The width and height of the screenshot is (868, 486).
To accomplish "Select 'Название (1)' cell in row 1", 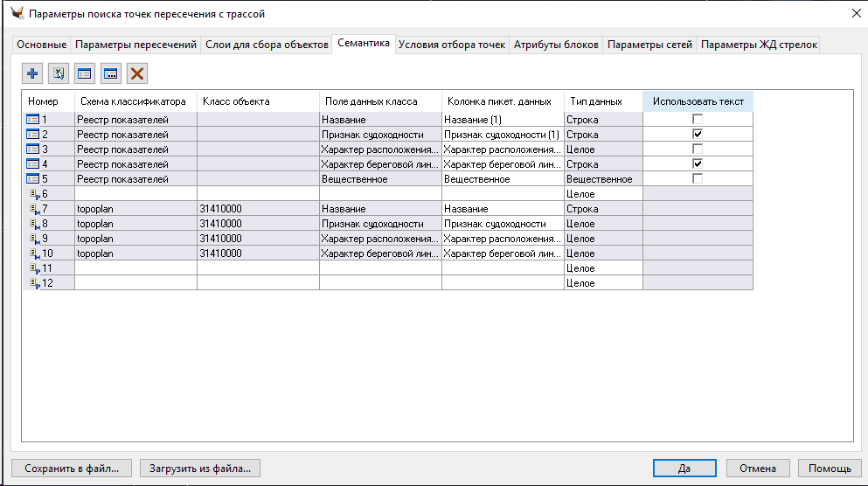I will tap(503, 119).
